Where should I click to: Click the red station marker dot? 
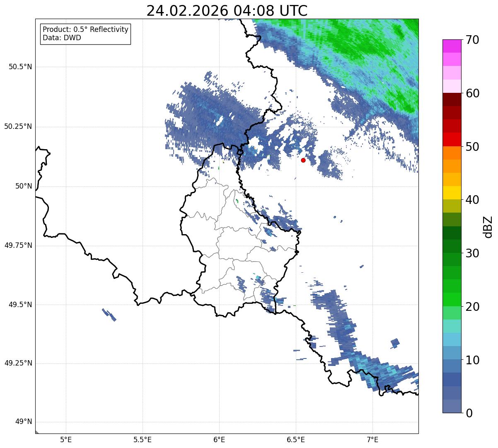(x=303, y=160)
